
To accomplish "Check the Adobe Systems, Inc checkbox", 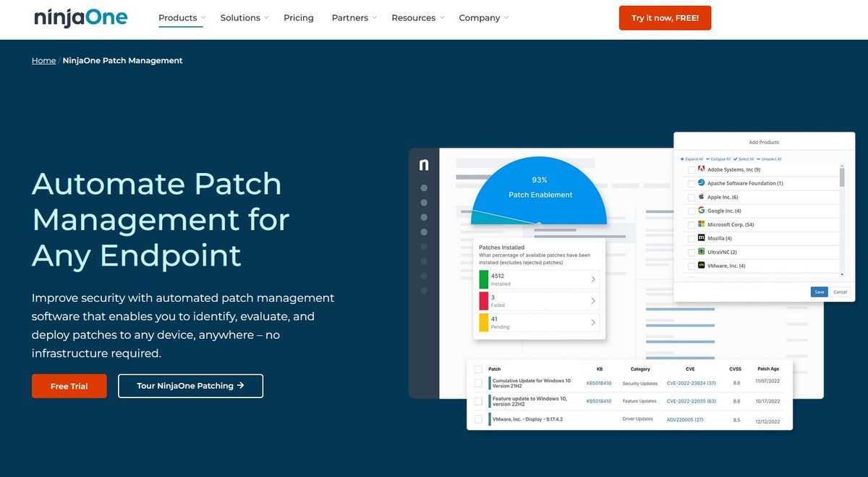I will 691,169.
